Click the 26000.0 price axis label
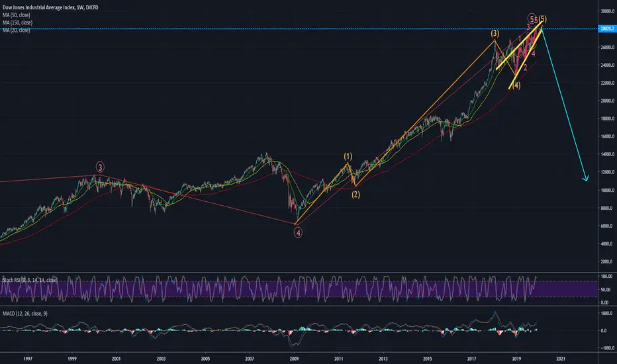617x364 pixels. 607,47
